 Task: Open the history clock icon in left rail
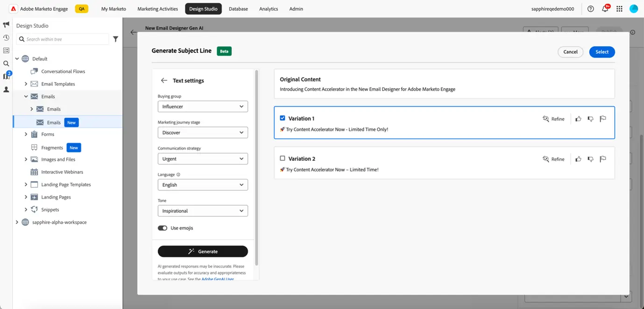[6, 37]
